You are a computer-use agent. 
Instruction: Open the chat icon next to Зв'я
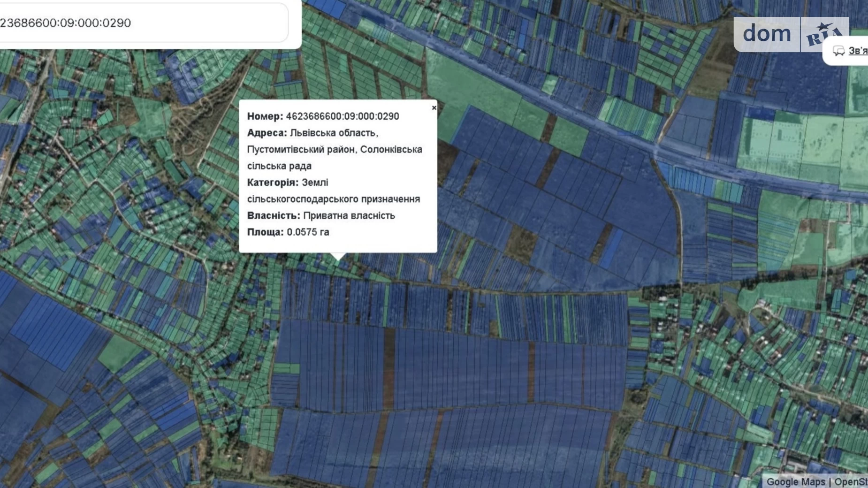pos(838,51)
